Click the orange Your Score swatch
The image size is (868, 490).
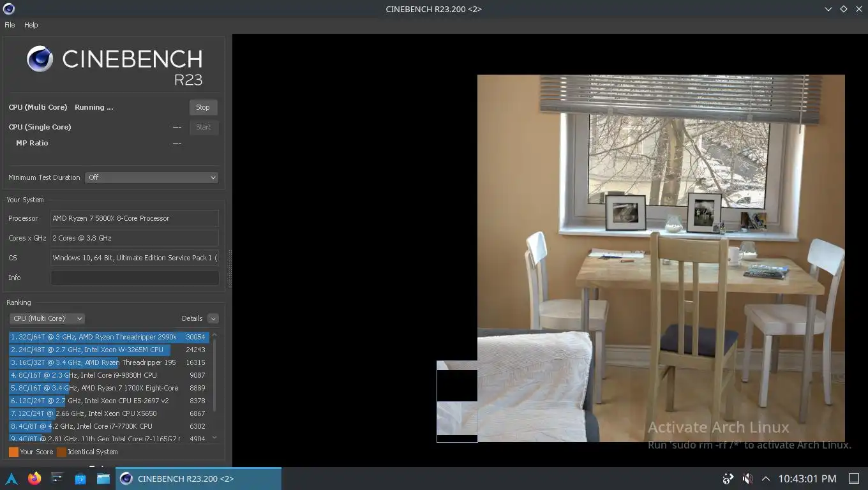tap(13, 452)
